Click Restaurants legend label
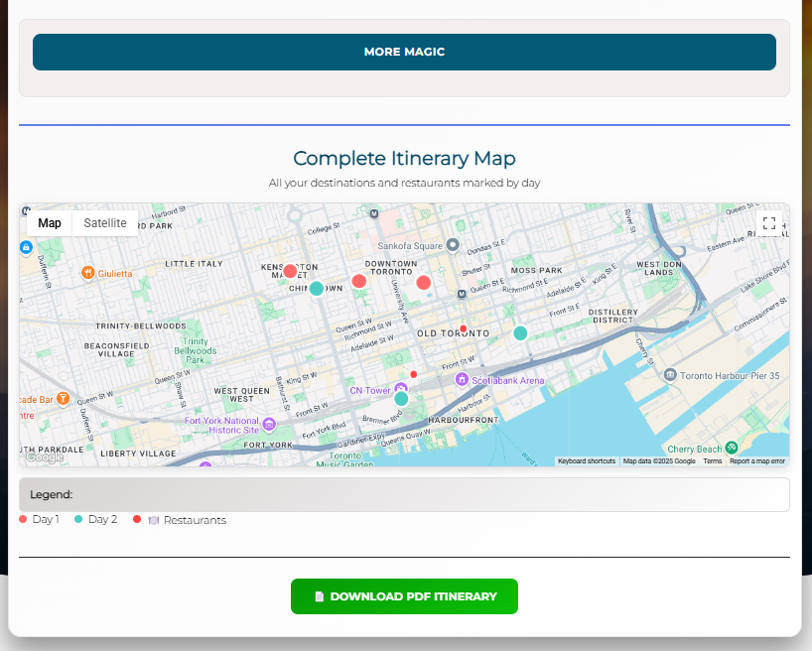 195,520
